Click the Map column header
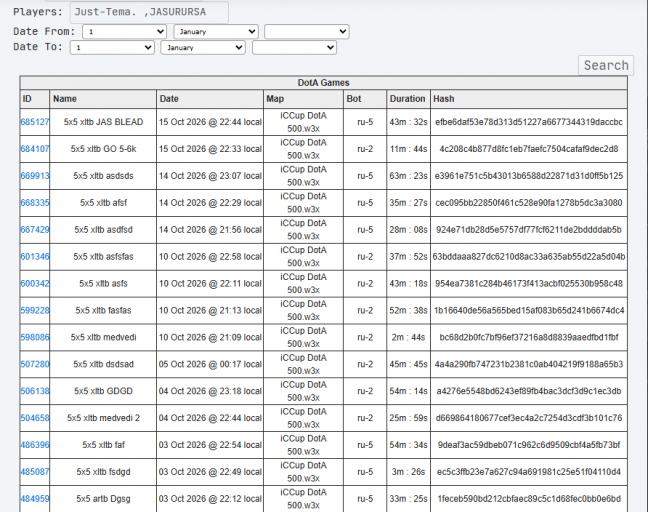The height and width of the screenshot is (512, 648). pyautogui.click(x=303, y=99)
